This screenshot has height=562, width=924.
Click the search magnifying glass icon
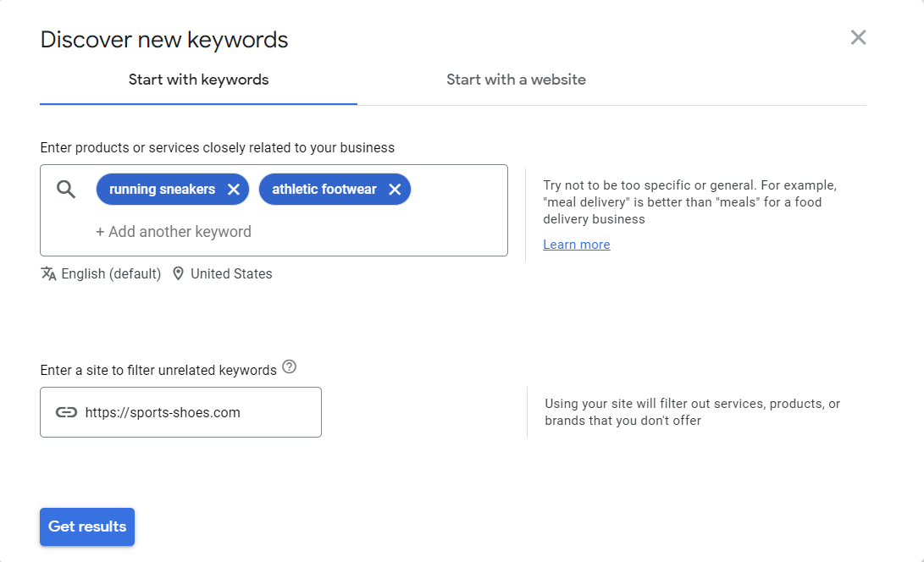pyautogui.click(x=65, y=189)
